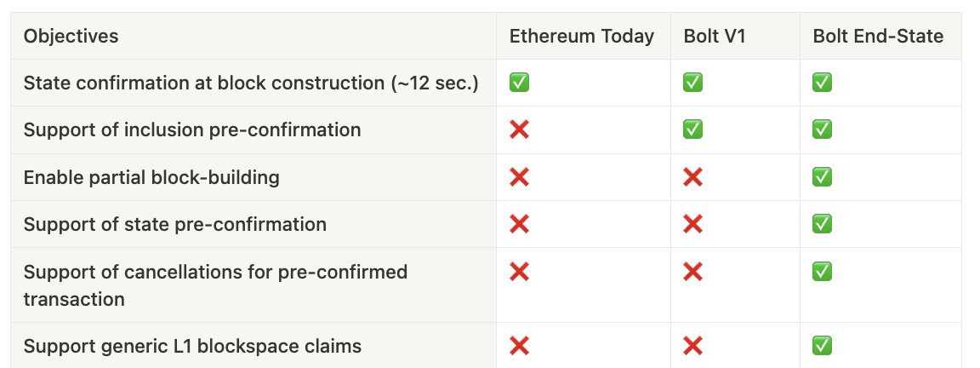The image size is (980, 368).
Task: Click Bolt V1 checkmark for inclusion pre-confirmation
Action: coord(692,129)
